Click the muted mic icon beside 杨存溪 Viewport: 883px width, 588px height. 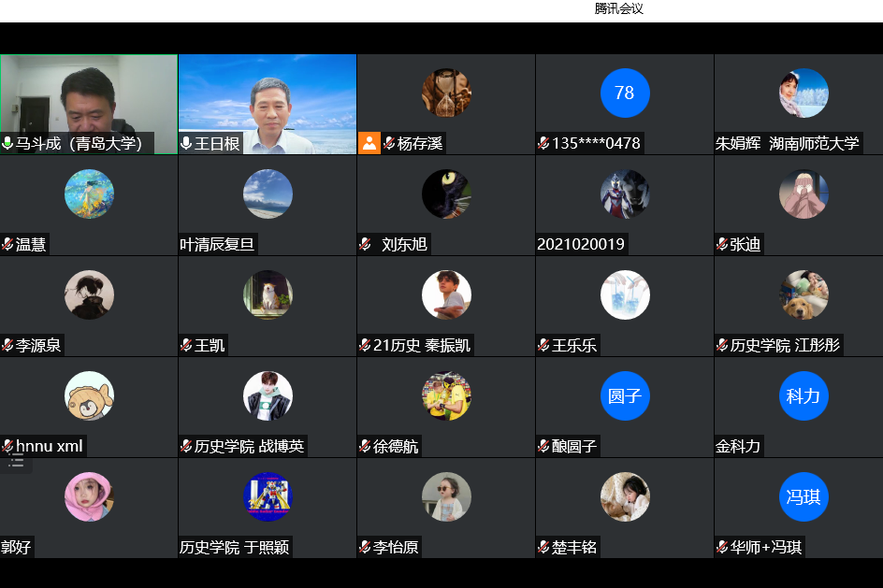pos(388,143)
